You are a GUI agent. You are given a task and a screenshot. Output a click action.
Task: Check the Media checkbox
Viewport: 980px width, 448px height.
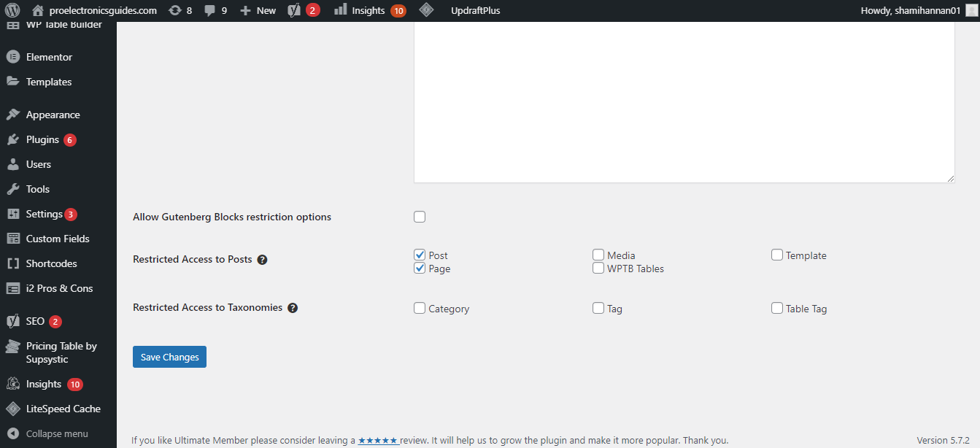[x=598, y=255]
